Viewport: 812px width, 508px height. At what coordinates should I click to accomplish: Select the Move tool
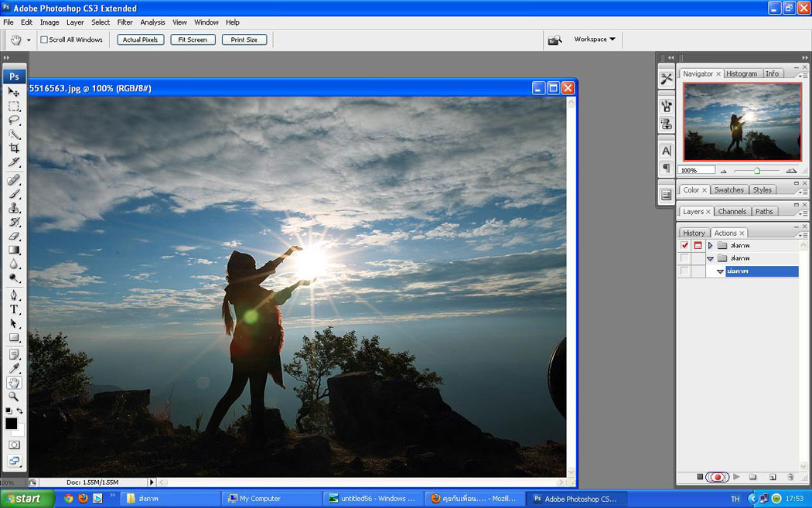(x=14, y=92)
